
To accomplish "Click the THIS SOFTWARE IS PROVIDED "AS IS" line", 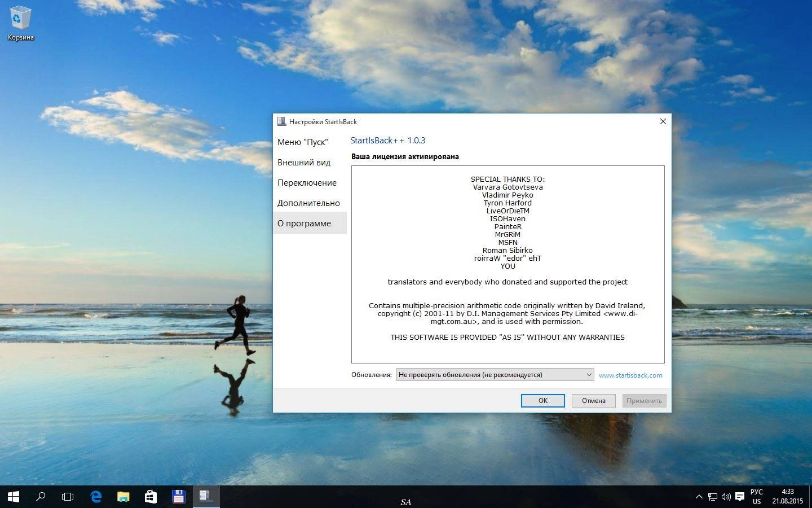I will tap(507, 338).
